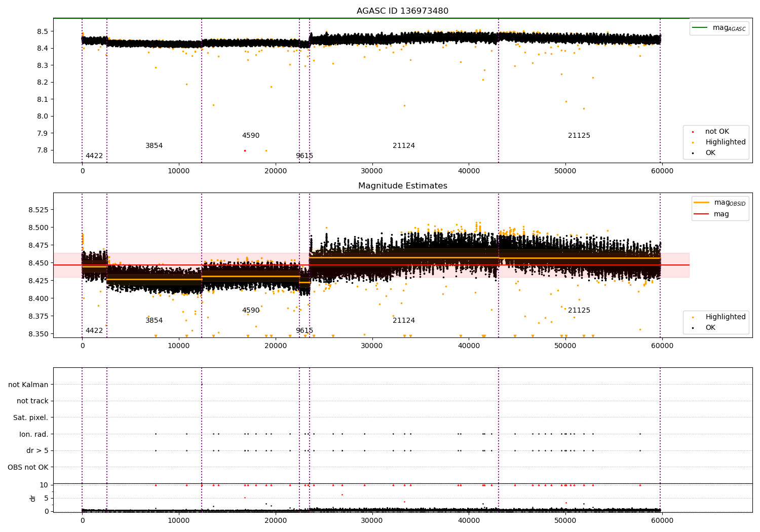
Task: Click the title 'AGASC ID 136973480'
Action: [402, 11]
